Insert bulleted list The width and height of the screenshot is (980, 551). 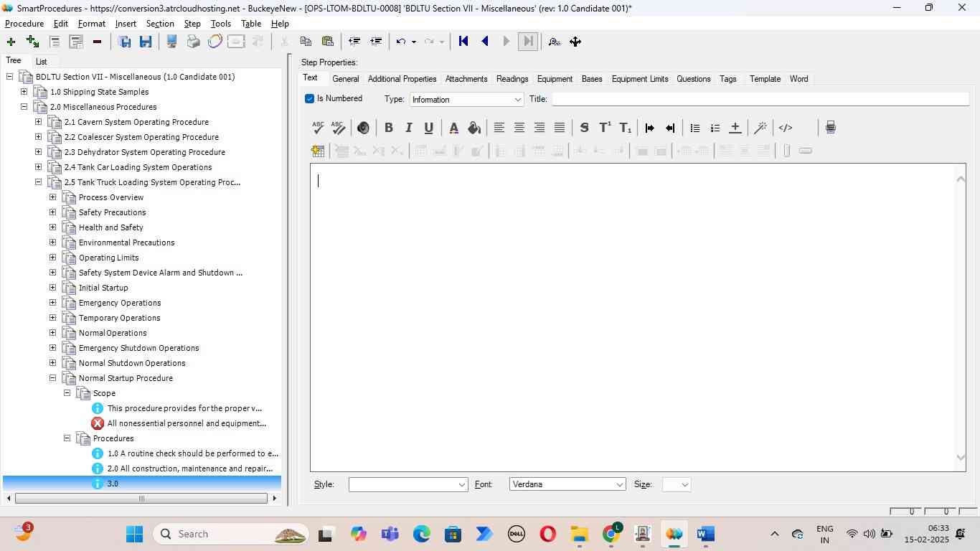pyautogui.click(x=694, y=128)
